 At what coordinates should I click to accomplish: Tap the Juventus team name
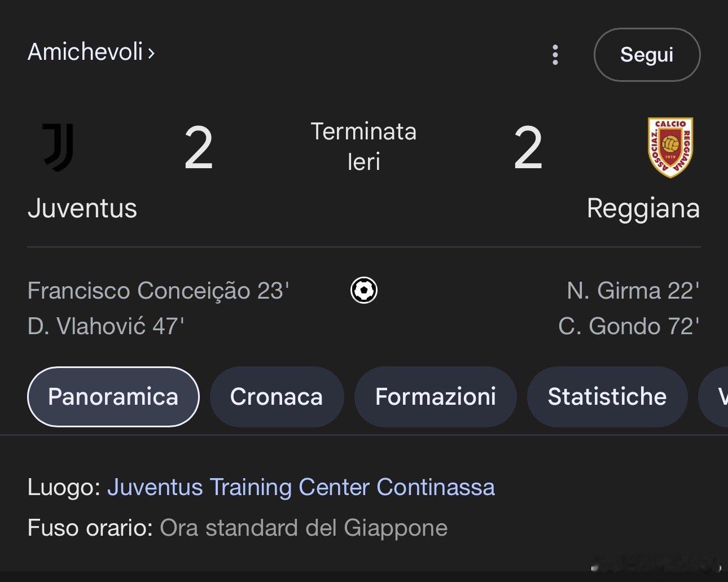pyautogui.click(x=82, y=208)
